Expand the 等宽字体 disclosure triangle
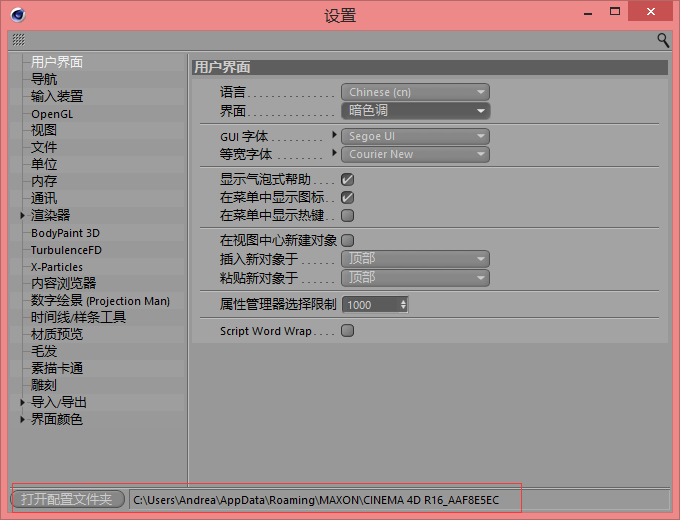The width and height of the screenshot is (680, 520). tap(334, 153)
